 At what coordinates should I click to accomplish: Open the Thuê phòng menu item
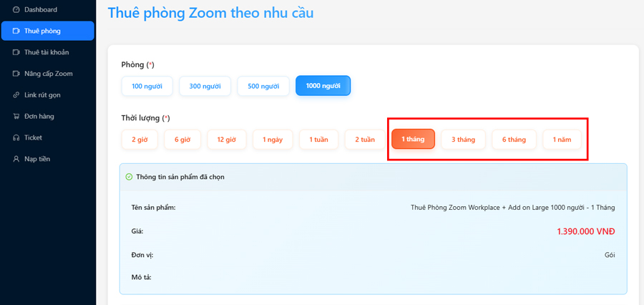(48, 31)
